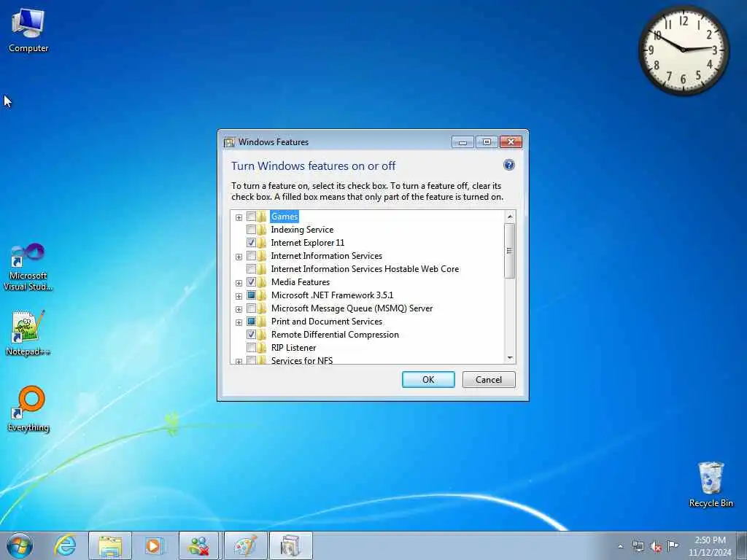Select 'Remote Differential Compression' row text

(335, 334)
